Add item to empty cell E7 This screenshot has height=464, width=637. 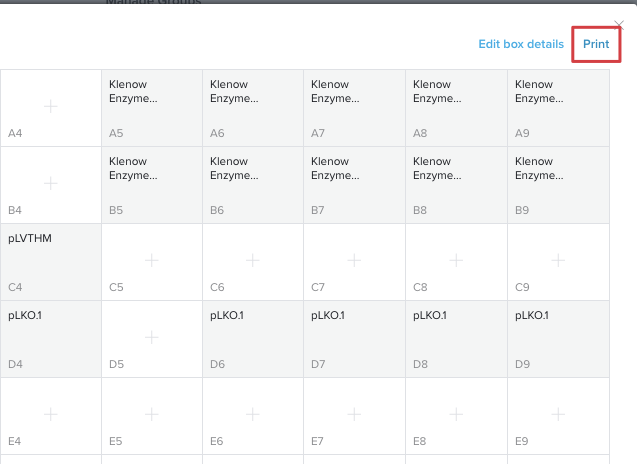point(354,416)
